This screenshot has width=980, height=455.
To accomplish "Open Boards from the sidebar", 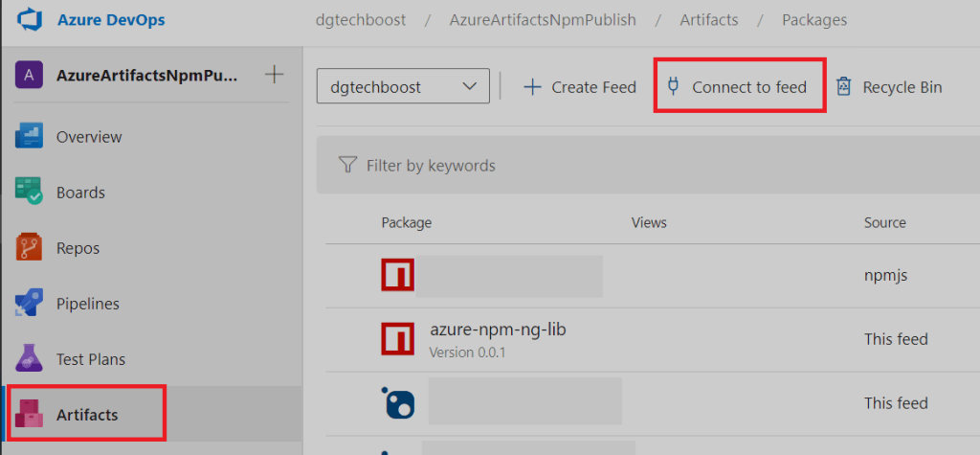I will pyautogui.click(x=80, y=193).
